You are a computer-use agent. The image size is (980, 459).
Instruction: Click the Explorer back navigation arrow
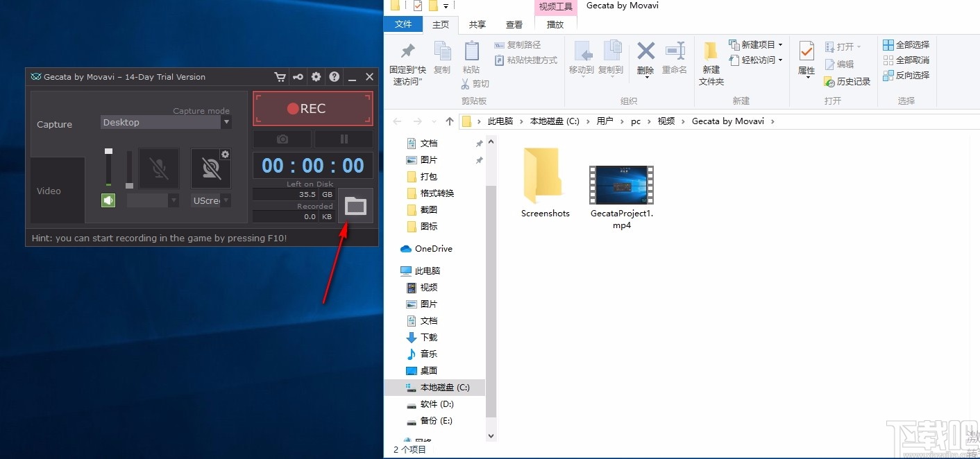pyautogui.click(x=397, y=121)
